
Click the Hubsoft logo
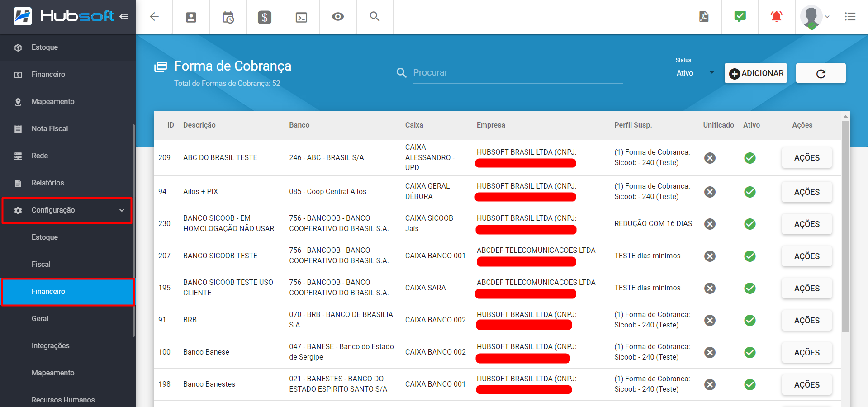64,16
